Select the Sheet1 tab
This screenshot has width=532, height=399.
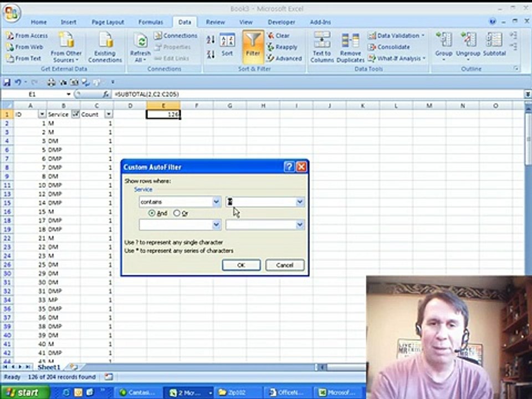click(x=49, y=367)
